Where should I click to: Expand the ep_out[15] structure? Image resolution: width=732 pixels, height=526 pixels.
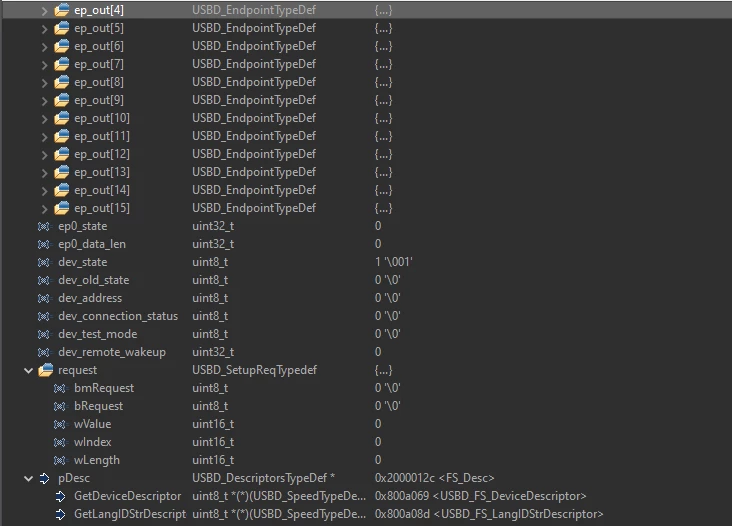click(44, 209)
